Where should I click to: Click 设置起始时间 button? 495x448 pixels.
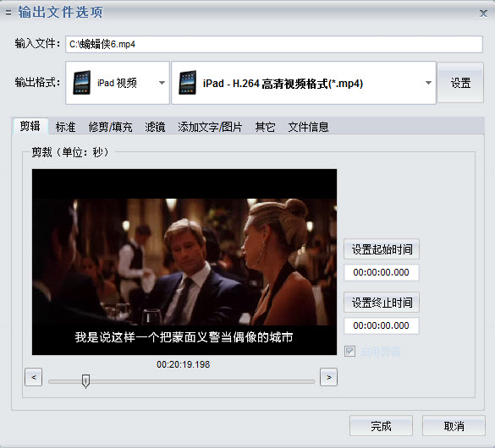click(x=382, y=249)
